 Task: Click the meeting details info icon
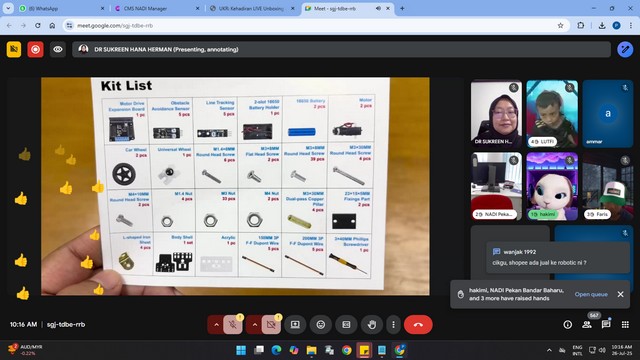[567, 324]
